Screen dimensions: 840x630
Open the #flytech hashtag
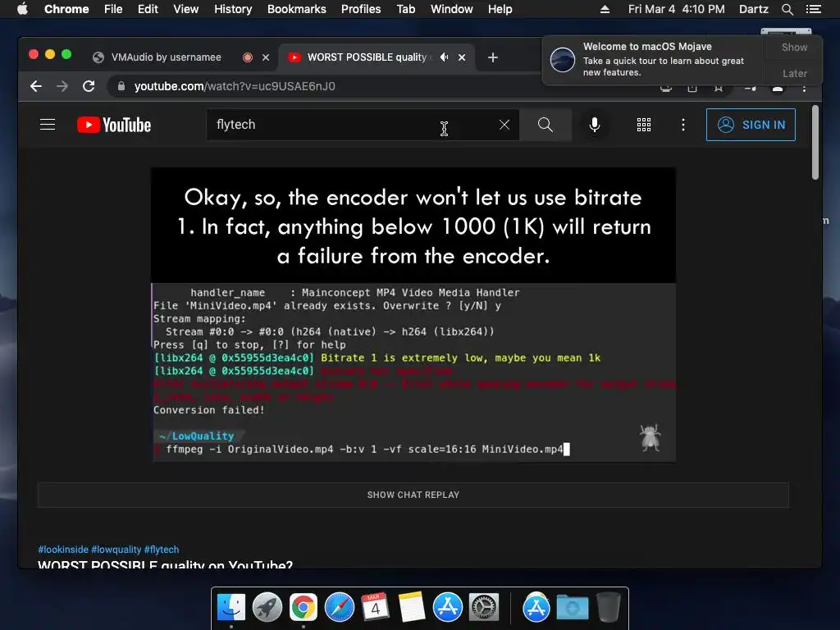(162, 550)
